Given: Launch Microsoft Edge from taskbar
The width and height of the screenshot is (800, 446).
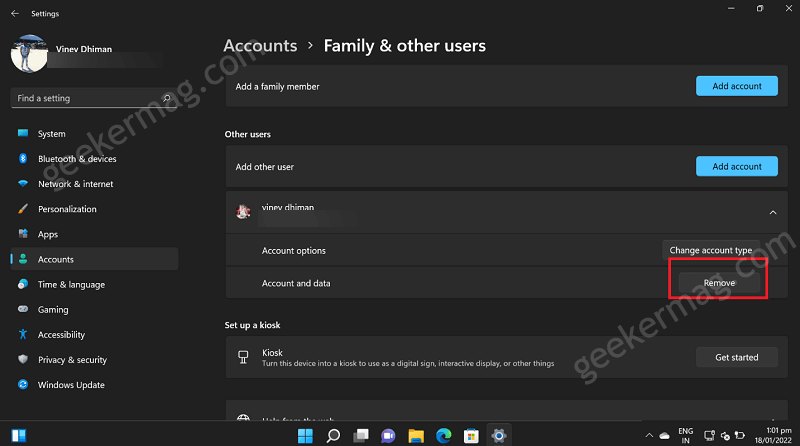Looking at the screenshot, I should (x=443, y=436).
